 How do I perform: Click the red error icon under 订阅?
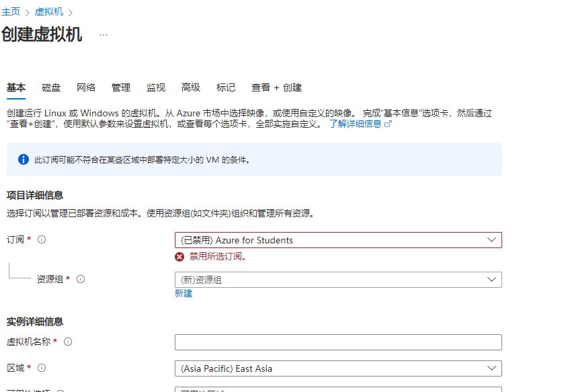[x=179, y=257]
